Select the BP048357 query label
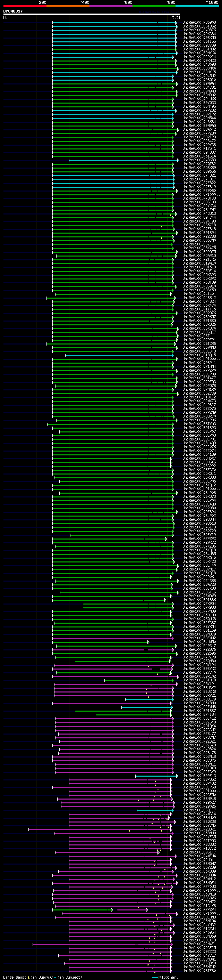 point(13,11)
